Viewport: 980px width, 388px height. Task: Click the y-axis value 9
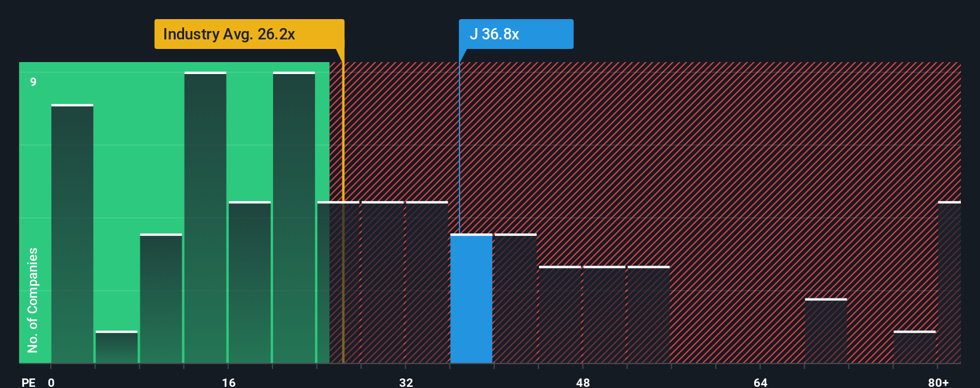coord(33,82)
